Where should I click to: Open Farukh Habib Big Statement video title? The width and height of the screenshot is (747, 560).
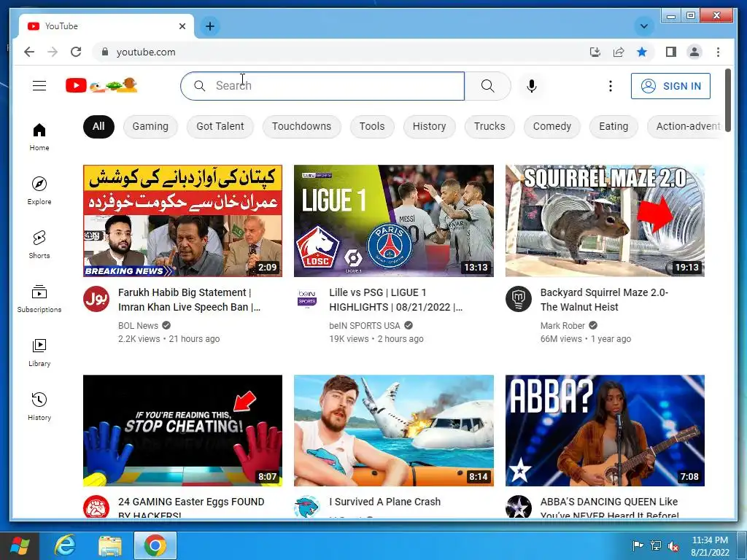tap(189, 300)
